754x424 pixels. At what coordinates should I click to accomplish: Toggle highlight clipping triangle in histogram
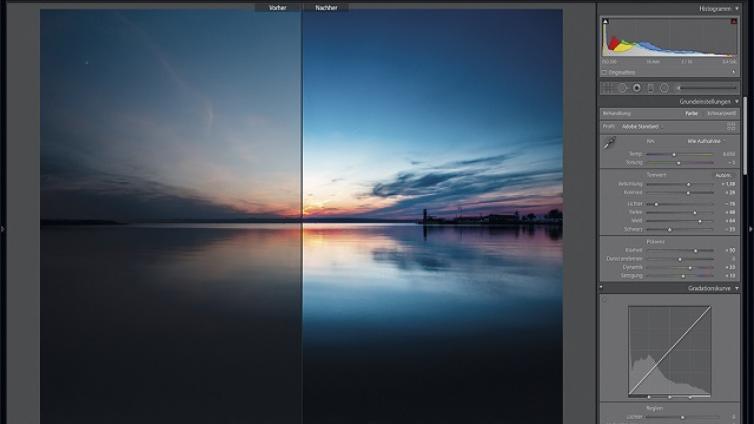734,21
